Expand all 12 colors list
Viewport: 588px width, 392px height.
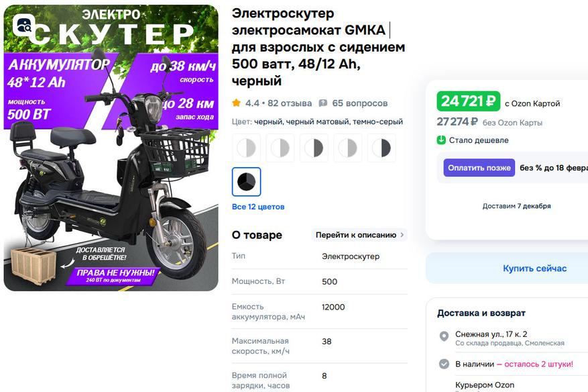coord(258,207)
